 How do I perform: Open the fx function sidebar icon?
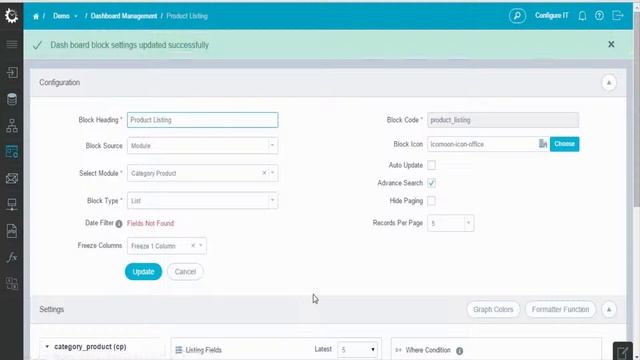(12, 257)
